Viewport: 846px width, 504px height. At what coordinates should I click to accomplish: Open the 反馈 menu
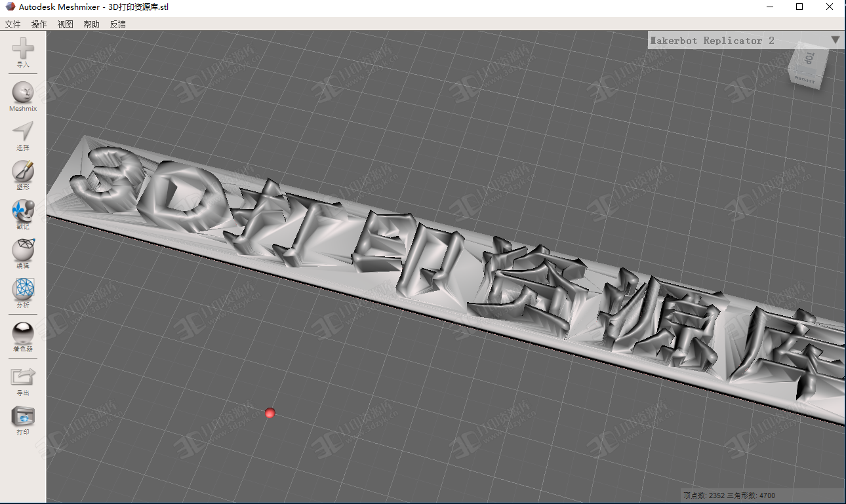(118, 24)
